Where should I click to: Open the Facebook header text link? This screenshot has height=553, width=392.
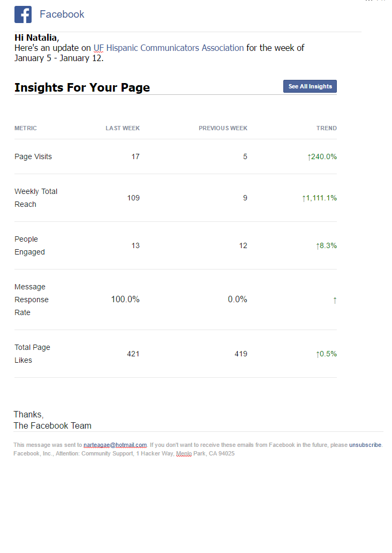(x=62, y=14)
